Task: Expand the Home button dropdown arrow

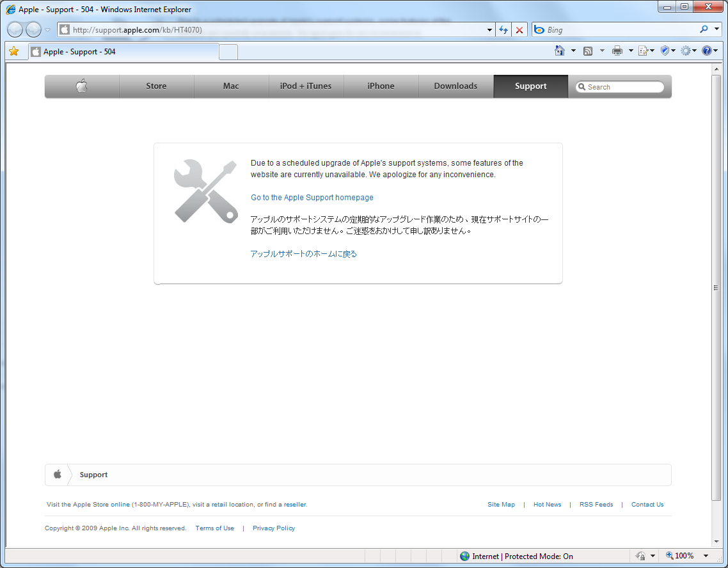Action: (573, 51)
